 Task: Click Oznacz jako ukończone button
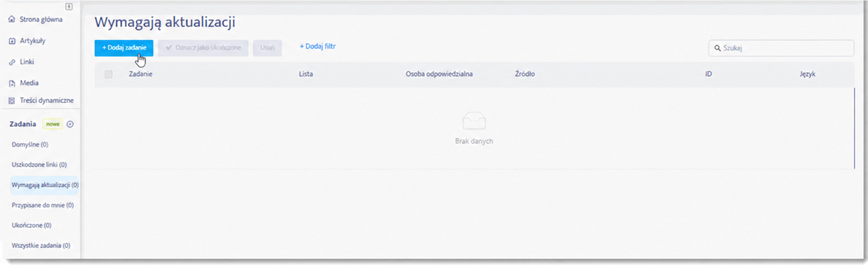pyautogui.click(x=203, y=48)
